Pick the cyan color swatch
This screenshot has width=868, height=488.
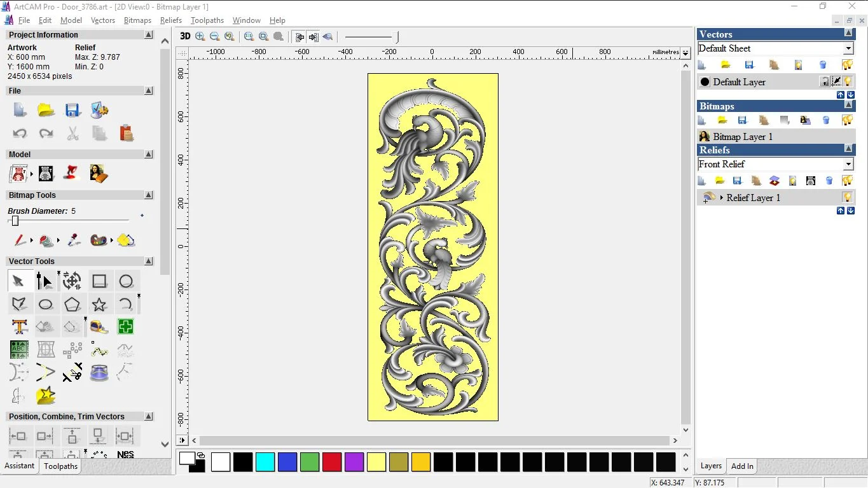click(x=265, y=462)
